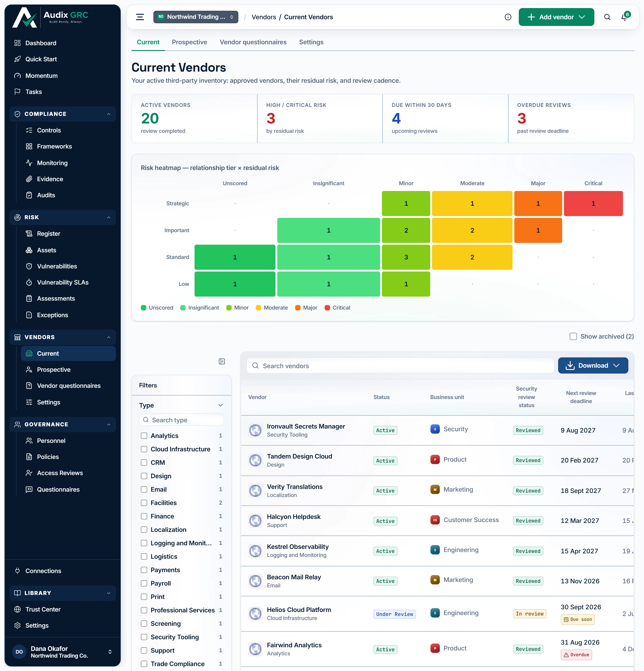Click the Momentum gauge icon

[17, 76]
